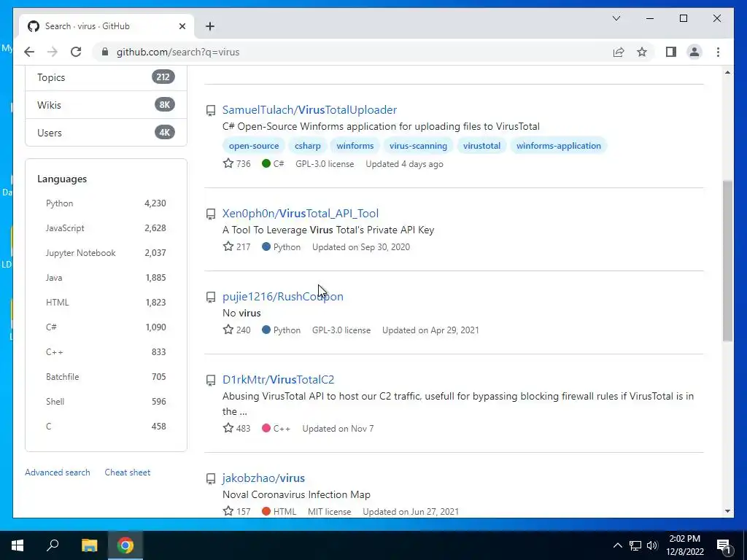This screenshot has width=747, height=560.
Task: Open the Chrome three-dot menu
Action: pyautogui.click(x=718, y=52)
